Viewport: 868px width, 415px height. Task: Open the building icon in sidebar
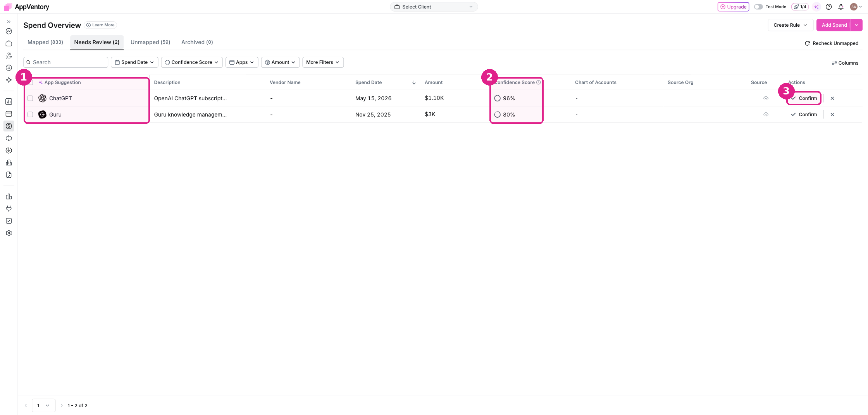click(9, 163)
